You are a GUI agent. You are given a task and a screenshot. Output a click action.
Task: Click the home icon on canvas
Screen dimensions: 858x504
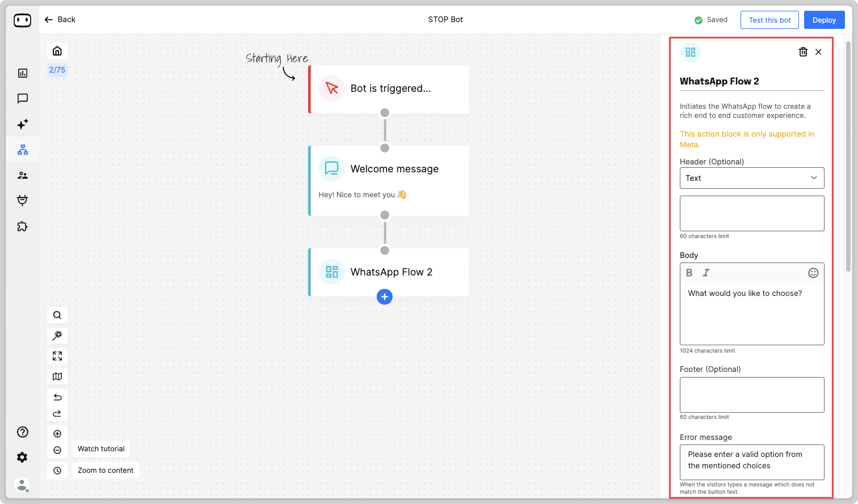[57, 51]
